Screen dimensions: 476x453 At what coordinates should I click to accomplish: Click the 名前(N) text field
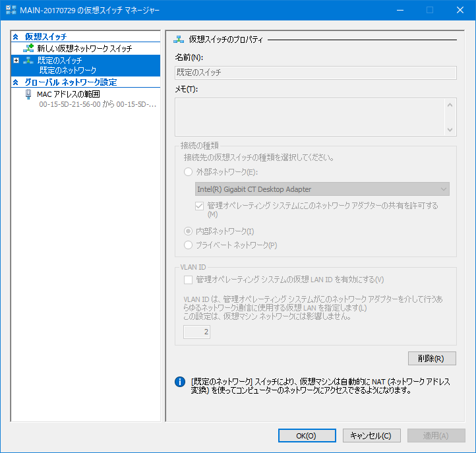[x=316, y=73]
